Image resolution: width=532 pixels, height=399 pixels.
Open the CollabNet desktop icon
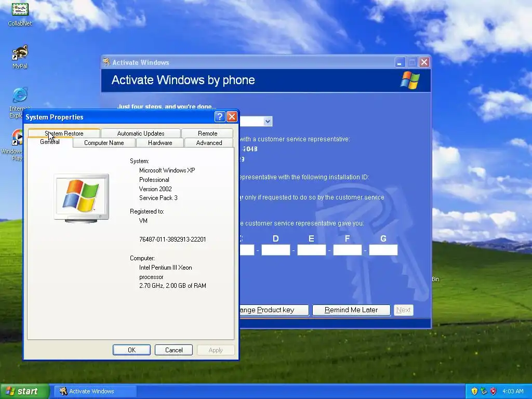[20, 14]
